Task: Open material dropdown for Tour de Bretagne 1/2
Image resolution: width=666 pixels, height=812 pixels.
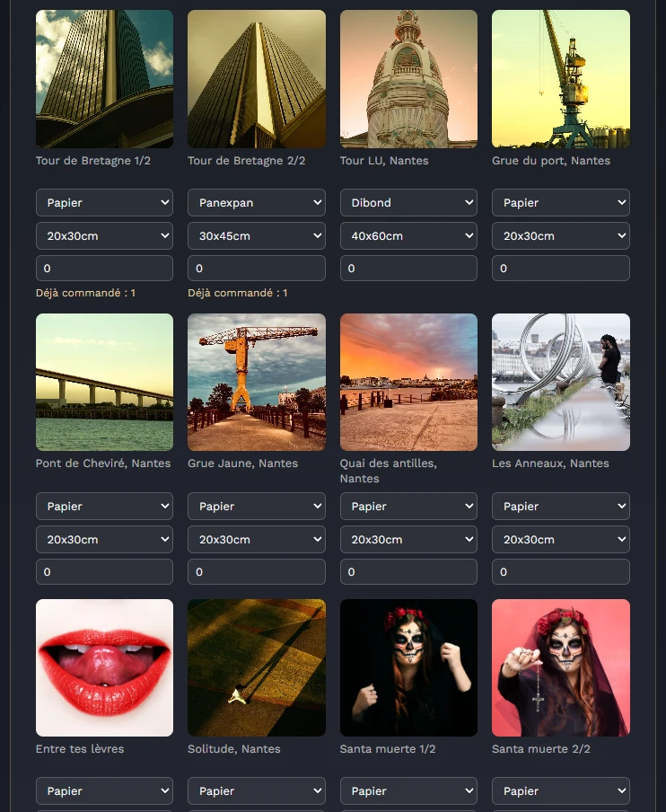Action: [x=104, y=202]
